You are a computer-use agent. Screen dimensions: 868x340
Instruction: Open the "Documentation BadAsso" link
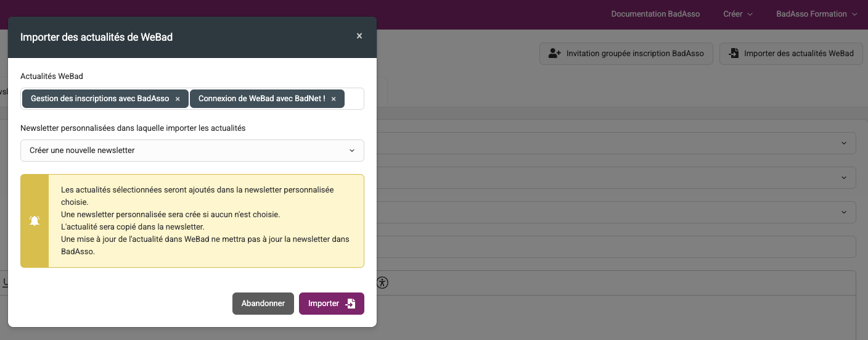tap(655, 14)
